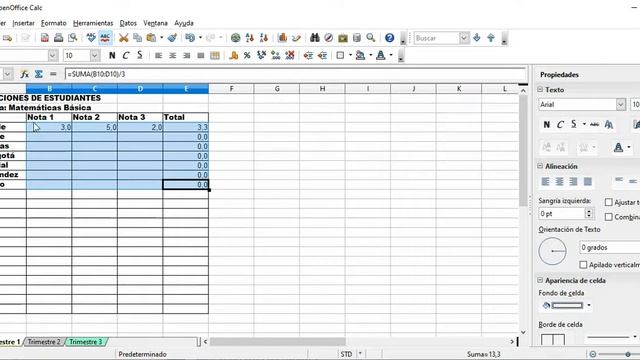This screenshot has height=360, width=640.
Task: Click the Find Previous up arrow button
Action: click(491, 38)
